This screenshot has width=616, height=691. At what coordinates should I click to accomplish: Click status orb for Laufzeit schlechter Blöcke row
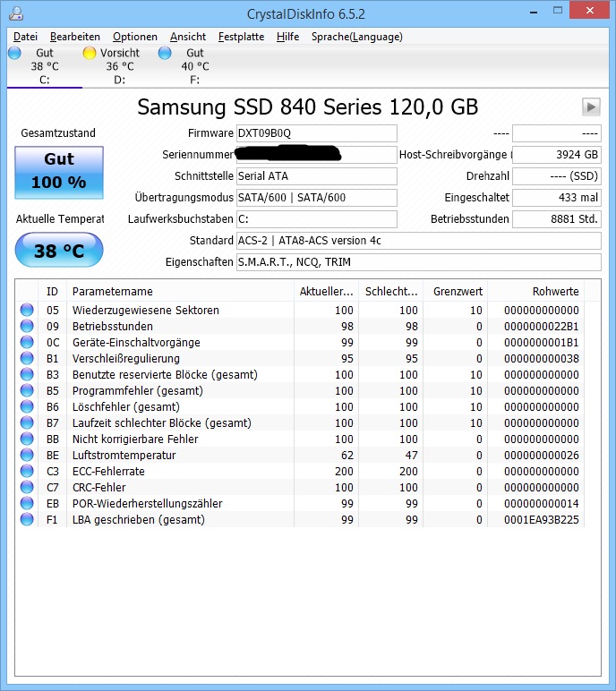[x=27, y=422]
